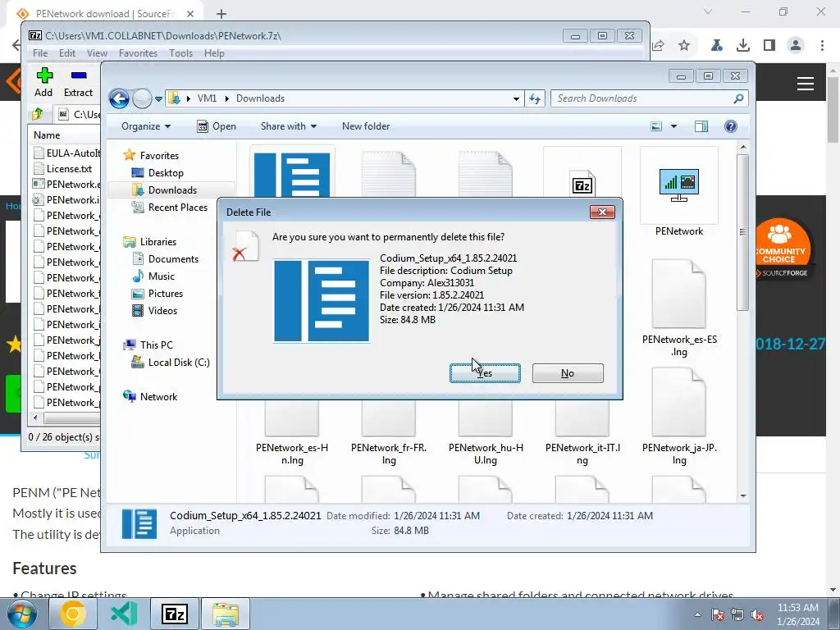Open Pictures library
Viewport: 840px width, 630px height.
(166, 294)
